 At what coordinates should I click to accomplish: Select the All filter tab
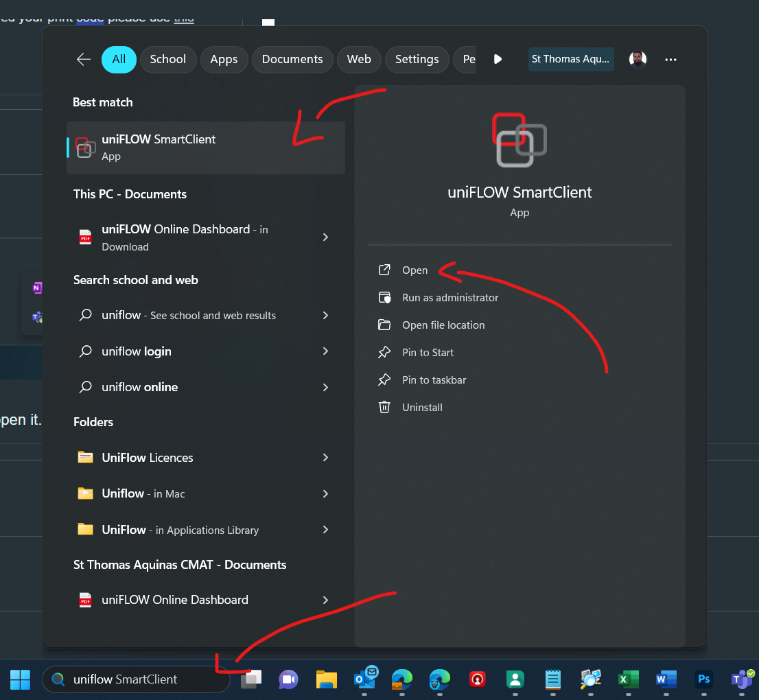[119, 59]
